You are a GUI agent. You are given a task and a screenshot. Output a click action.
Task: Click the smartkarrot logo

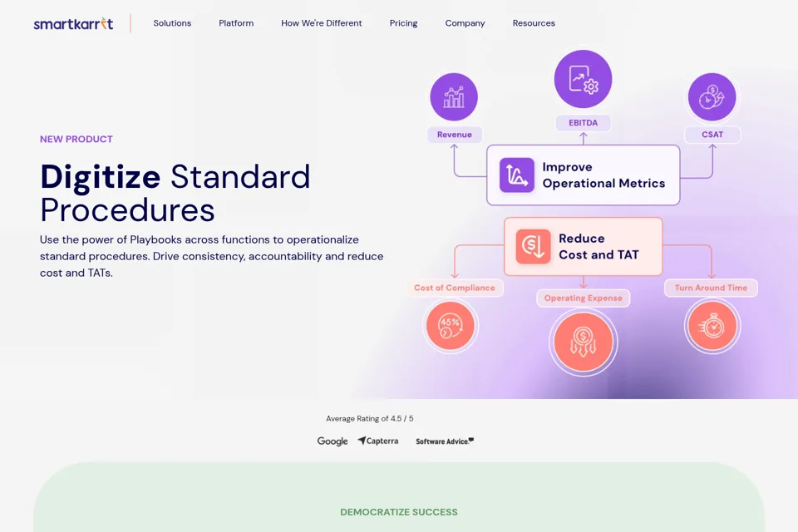click(73, 23)
